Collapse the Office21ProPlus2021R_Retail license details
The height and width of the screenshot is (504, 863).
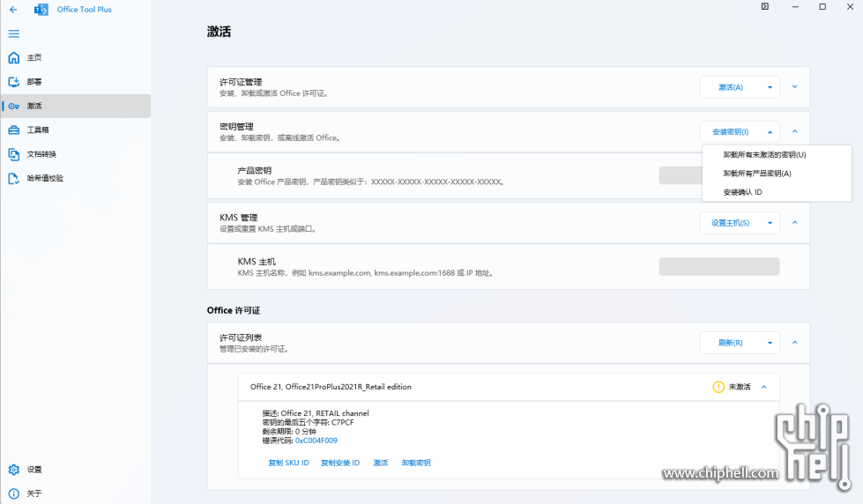tap(764, 387)
